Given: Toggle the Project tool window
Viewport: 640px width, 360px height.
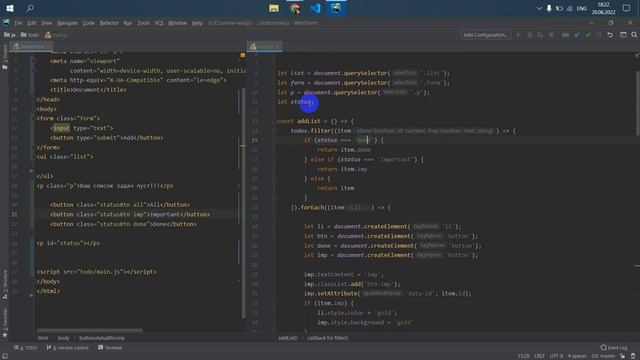Looking at the screenshot, I should point(4,57).
